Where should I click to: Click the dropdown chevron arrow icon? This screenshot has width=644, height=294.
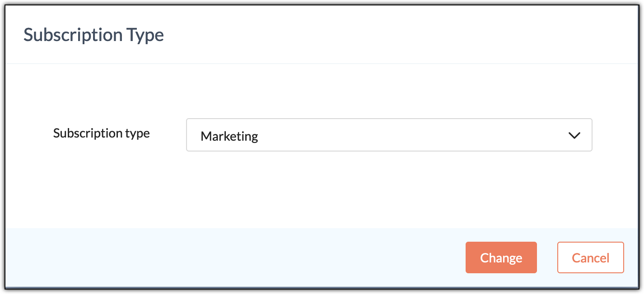coord(574,135)
